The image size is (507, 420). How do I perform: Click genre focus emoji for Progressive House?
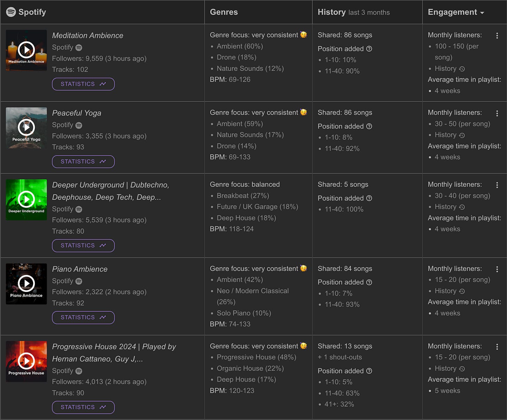click(304, 346)
